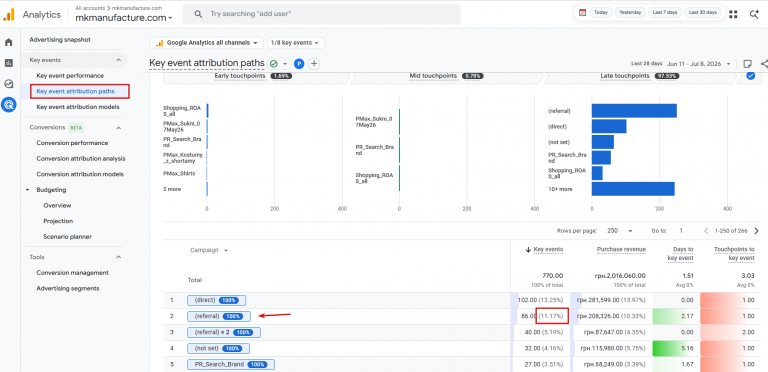The image size is (768, 372).
Task: Add a comparison with the plus icon
Action: pyautogui.click(x=314, y=64)
